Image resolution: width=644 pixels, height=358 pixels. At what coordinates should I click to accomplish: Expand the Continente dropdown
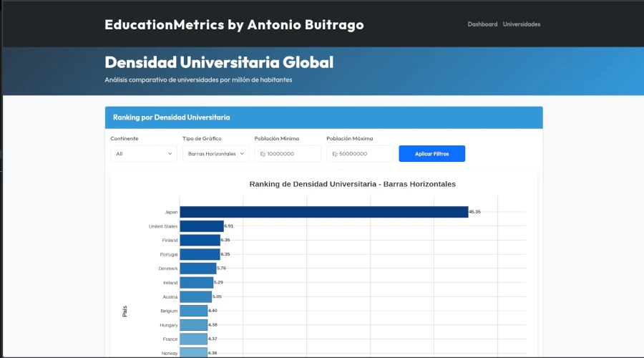pyautogui.click(x=144, y=154)
